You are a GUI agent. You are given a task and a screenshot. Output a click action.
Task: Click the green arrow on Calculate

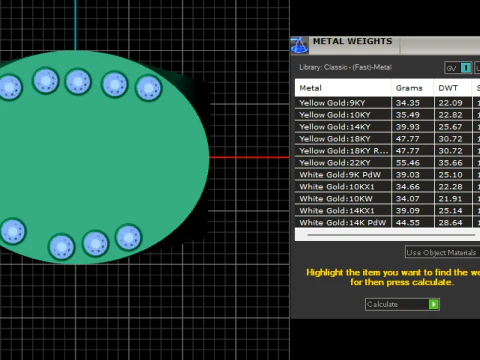(434, 304)
